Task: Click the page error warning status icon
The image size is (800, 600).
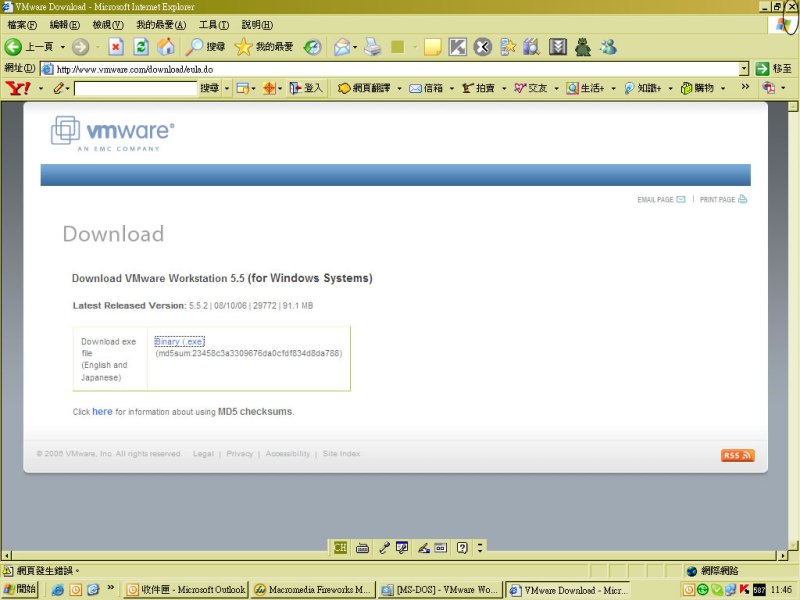Action: pyautogui.click(x=8, y=570)
